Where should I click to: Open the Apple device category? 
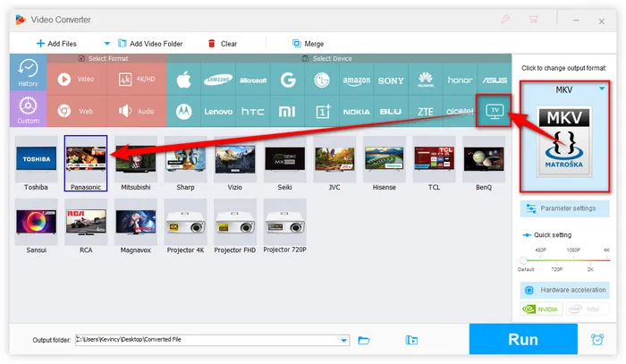tap(183, 80)
